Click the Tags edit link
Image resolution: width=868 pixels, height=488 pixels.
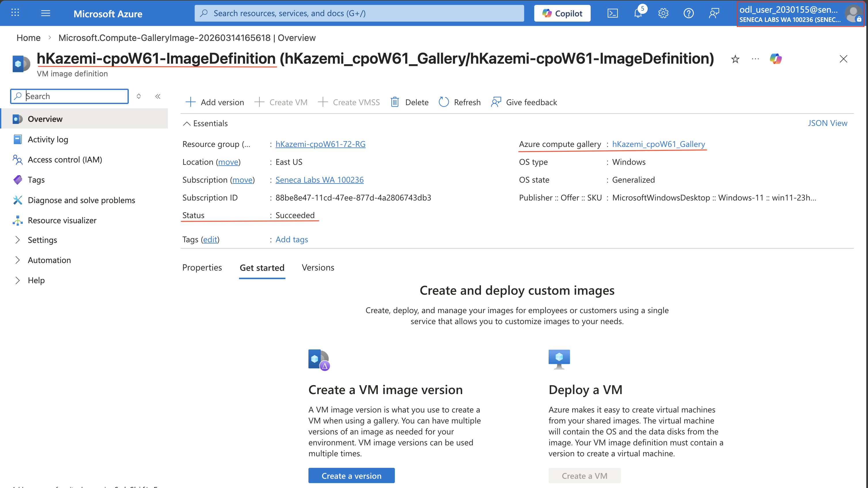click(x=210, y=239)
